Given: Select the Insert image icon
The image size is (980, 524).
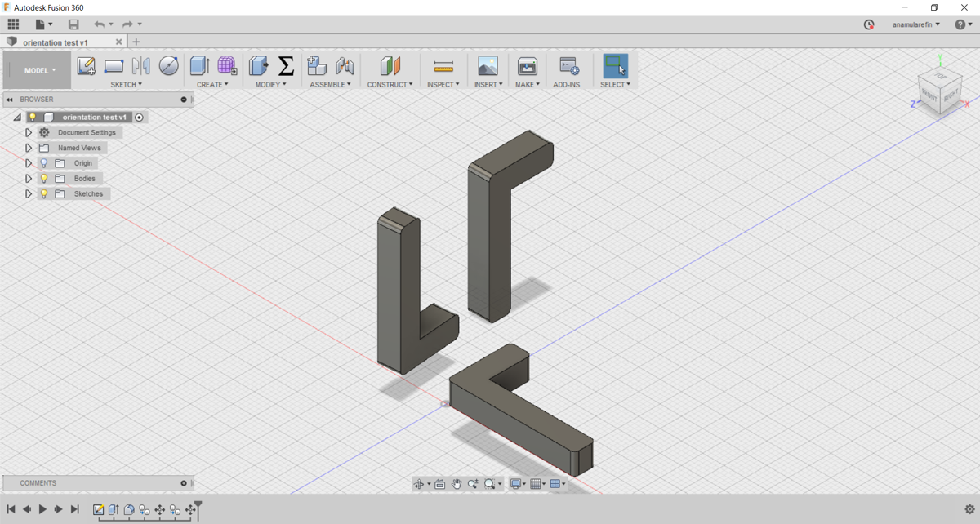Looking at the screenshot, I should click(488, 66).
